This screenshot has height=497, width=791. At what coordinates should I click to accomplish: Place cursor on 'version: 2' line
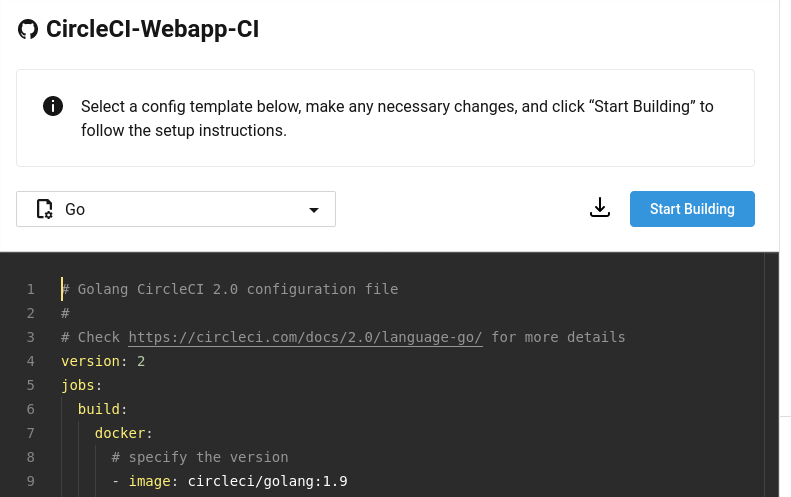(103, 361)
